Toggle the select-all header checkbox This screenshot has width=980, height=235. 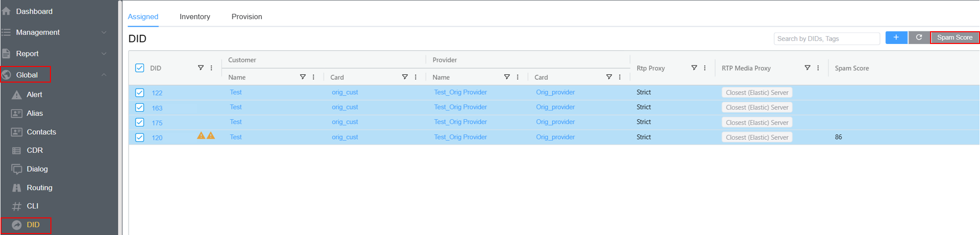pos(140,68)
